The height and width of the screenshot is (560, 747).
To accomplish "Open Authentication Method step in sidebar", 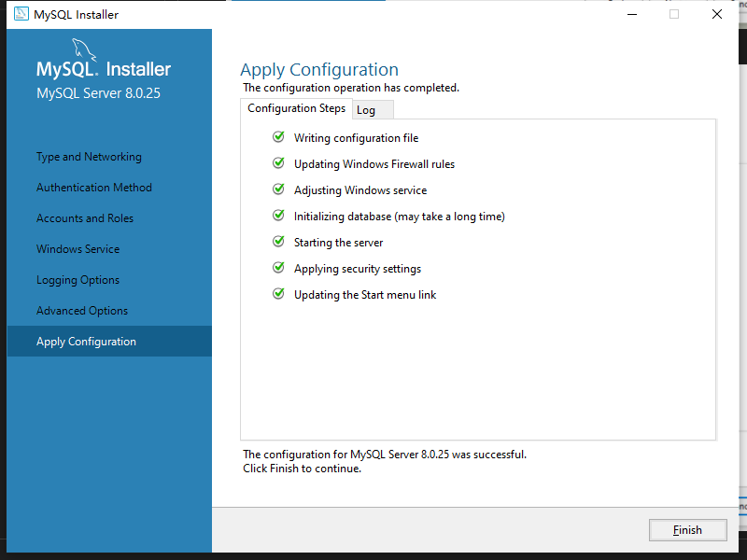I will pyautogui.click(x=93, y=188).
